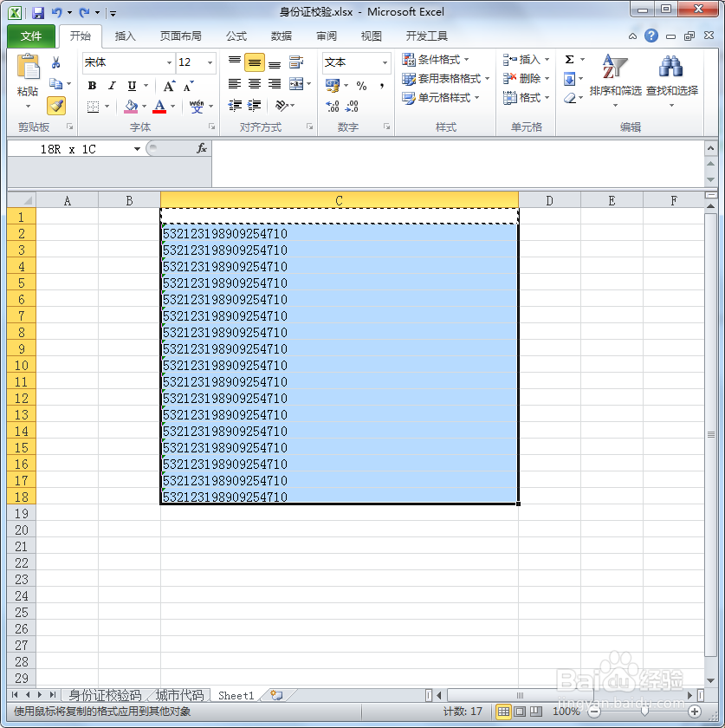Viewport: 725px width, 728px height.
Task: Open the merge and center dropdown arrow
Action: [308, 84]
